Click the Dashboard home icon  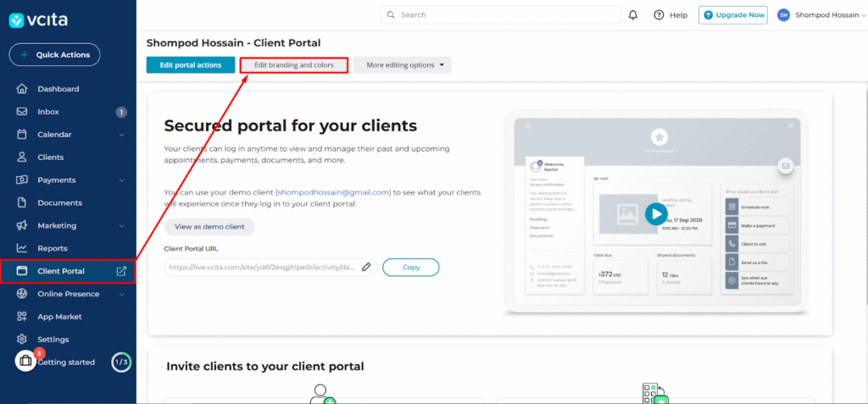[21, 89]
